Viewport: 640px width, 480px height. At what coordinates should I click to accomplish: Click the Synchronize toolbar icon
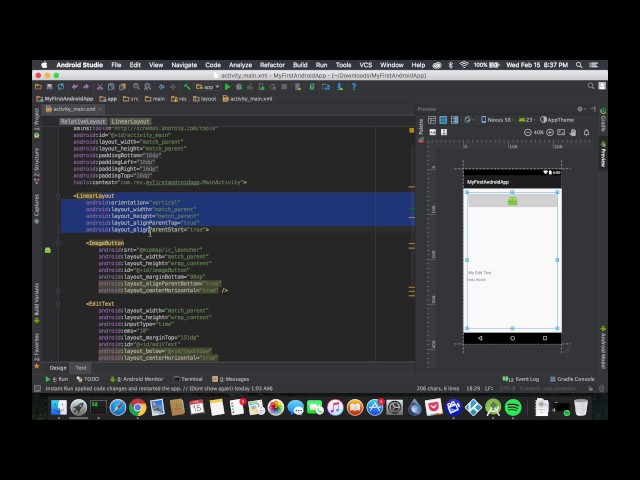(x=61, y=87)
